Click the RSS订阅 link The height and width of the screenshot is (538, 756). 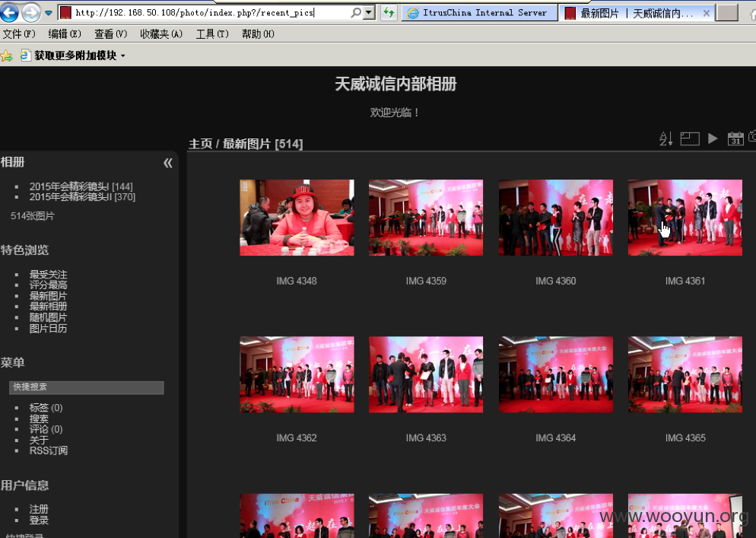[x=48, y=450]
